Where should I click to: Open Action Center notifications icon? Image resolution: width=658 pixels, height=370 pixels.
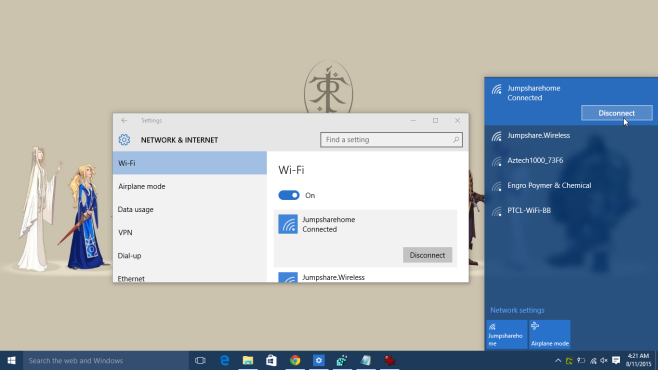click(x=616, y=360)
